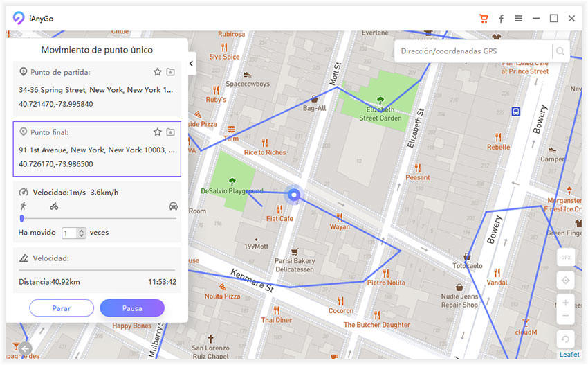Click the Bag-All shop marker
Screen dimensions: 588x365
click(314, 99)
